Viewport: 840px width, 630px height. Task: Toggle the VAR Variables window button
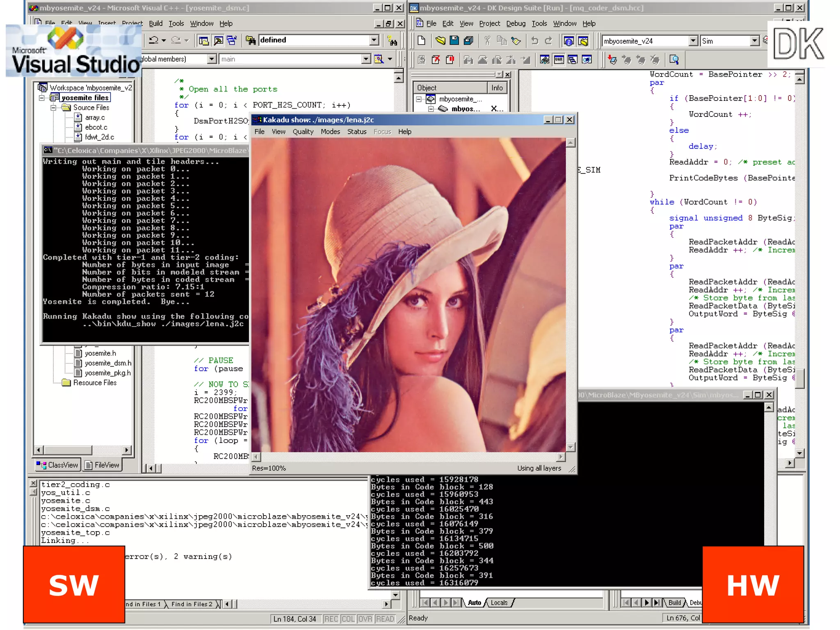click(559, 60)
